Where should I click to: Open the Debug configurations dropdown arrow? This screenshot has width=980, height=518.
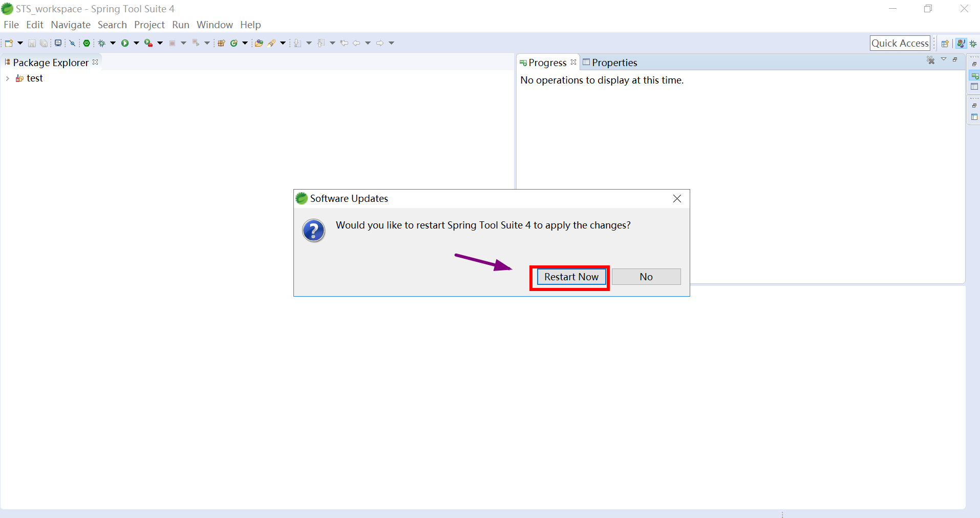click(113, 43)
